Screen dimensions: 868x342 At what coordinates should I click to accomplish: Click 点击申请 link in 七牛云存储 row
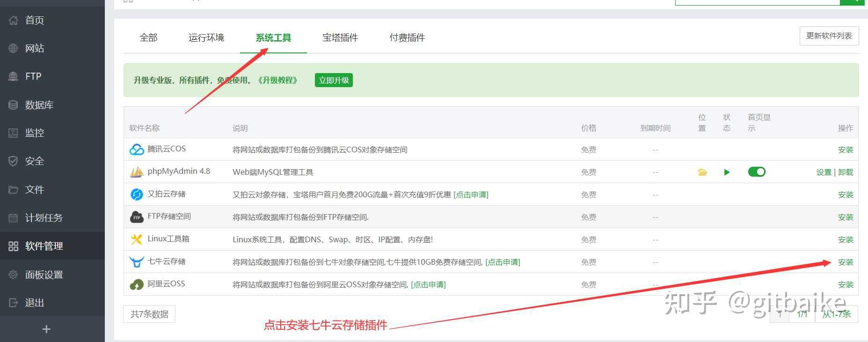click(503, 262)
